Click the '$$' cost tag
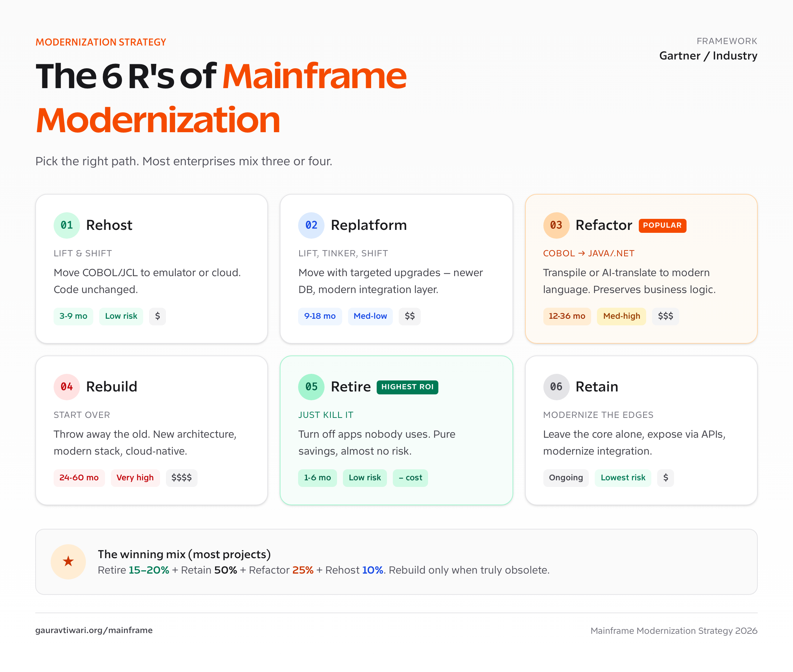793x672 pixels. tap(410, 316)
